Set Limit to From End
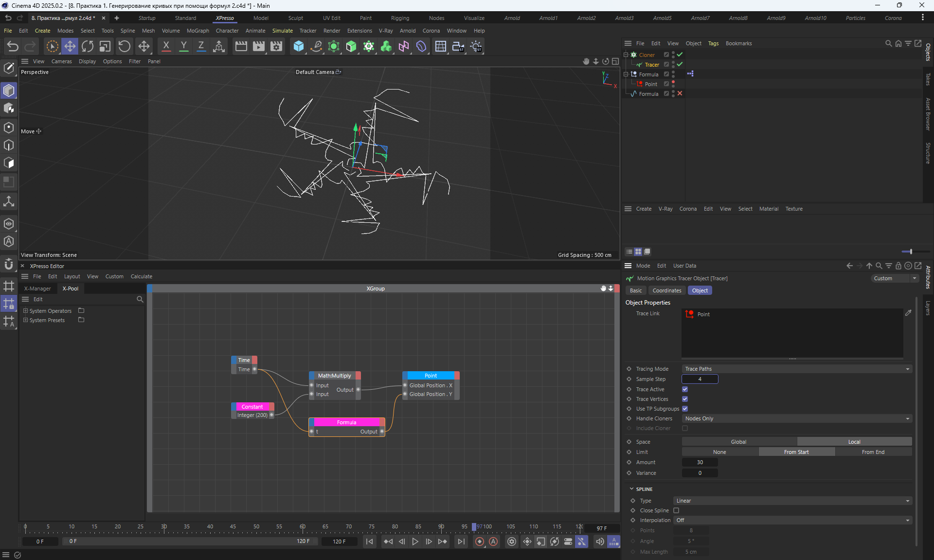The width and height of the screenshot is (934, 560). tap(873, 452)
